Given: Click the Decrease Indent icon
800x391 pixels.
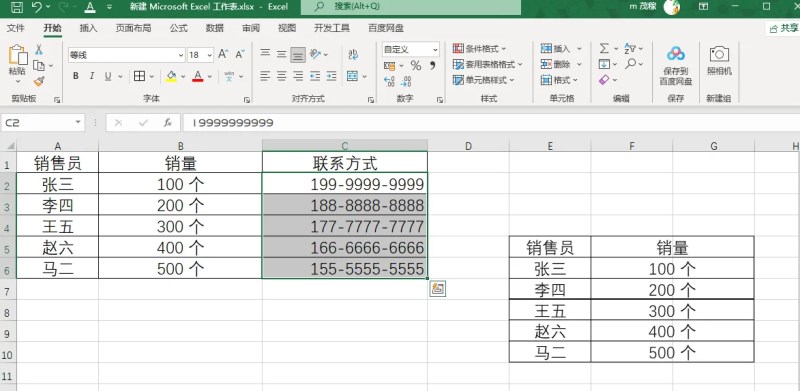Looking at the screenshot, I should [315, 76].
